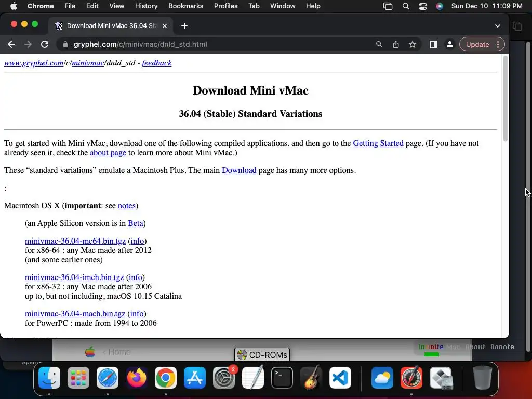
Task: Reload the Mini vMac download page
Action: [x=45, y=45]
